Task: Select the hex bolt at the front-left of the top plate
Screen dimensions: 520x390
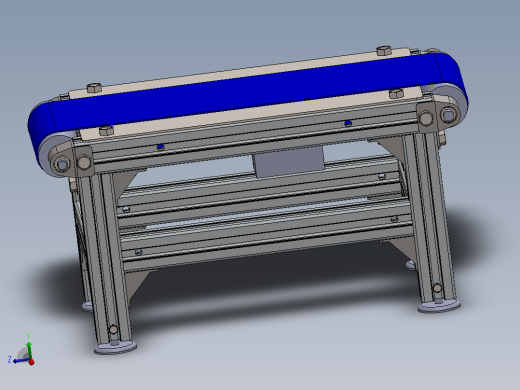Action: point(106,130)
